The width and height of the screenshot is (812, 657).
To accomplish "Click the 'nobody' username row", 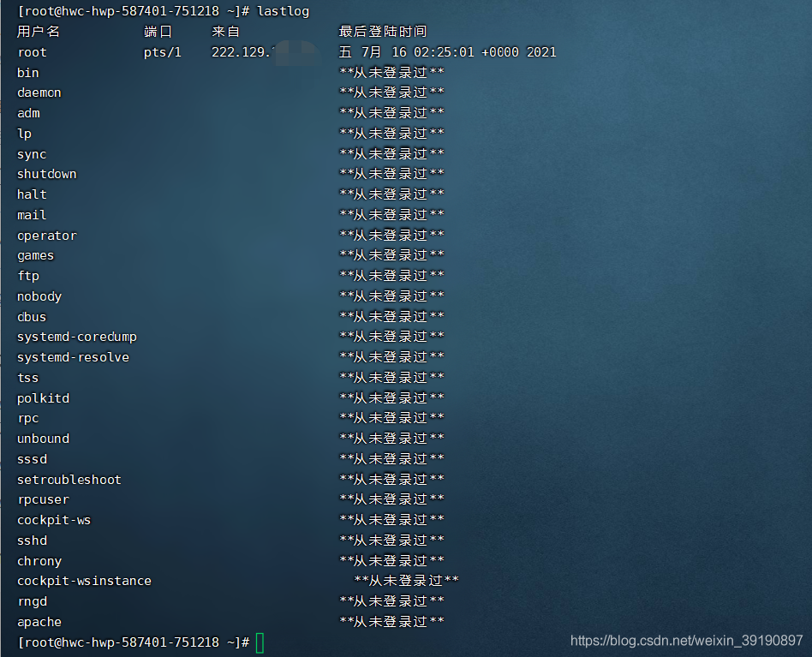I will pos(39,296).
